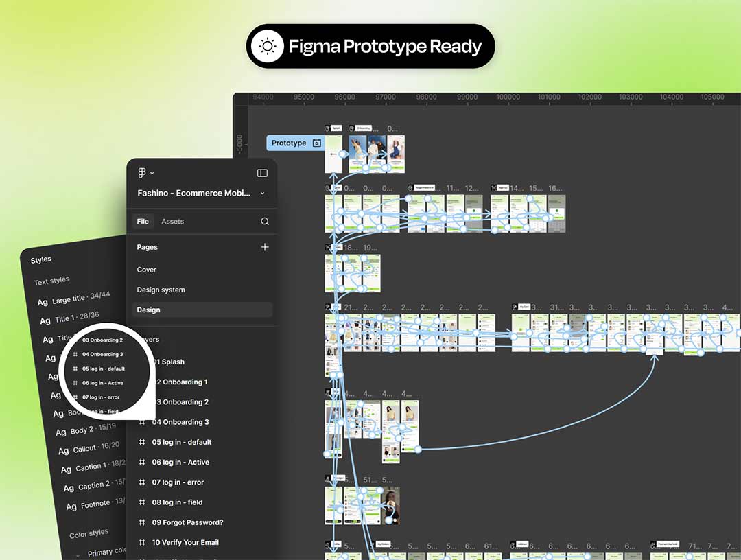Toggle the sidebar panel layout icon

tap(262, 173)
